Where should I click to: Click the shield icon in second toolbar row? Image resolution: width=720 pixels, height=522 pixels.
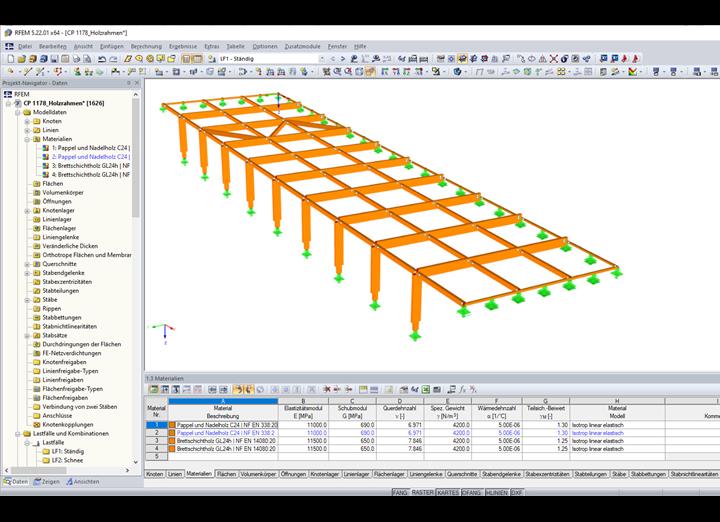[x=457, y=72]
